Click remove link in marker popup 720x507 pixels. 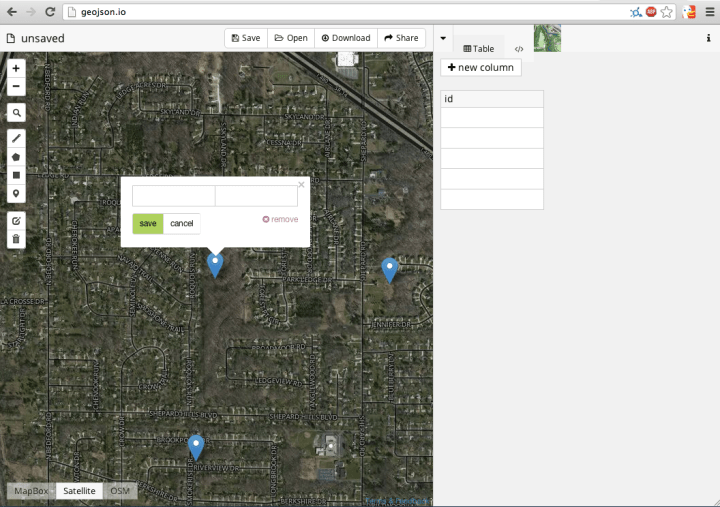tap(280, 219)
